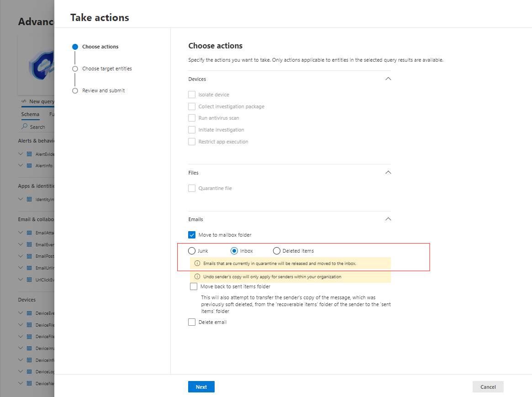Image resolution: width=532 pixels, height=397 pixels.
Task: Click the table icon beside UrlClickEvents
Action: (29, 280)
